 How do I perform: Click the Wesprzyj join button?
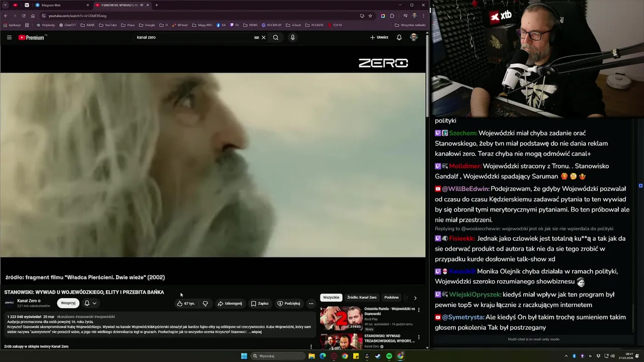click(x=68, y=303)
